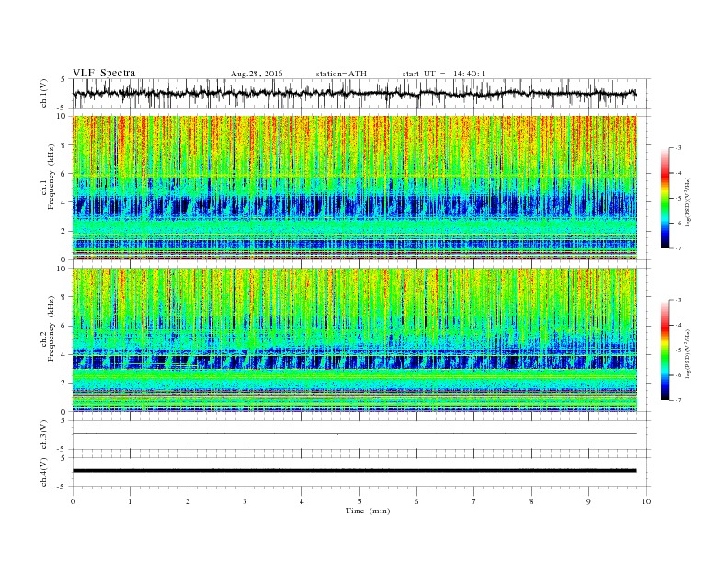
Task: Click inside the ch.1 spectrogram panel
Action: 354,188
